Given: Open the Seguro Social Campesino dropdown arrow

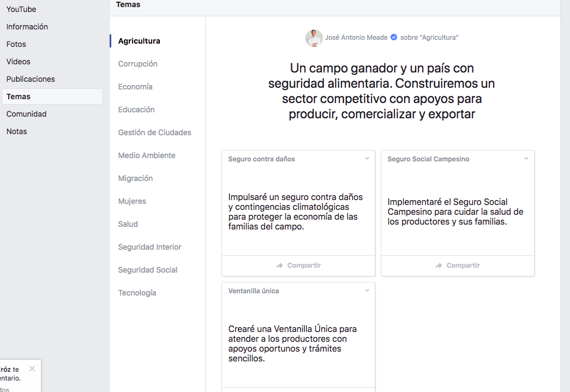Looking at the screenshot, I should [x=526, y=158].
